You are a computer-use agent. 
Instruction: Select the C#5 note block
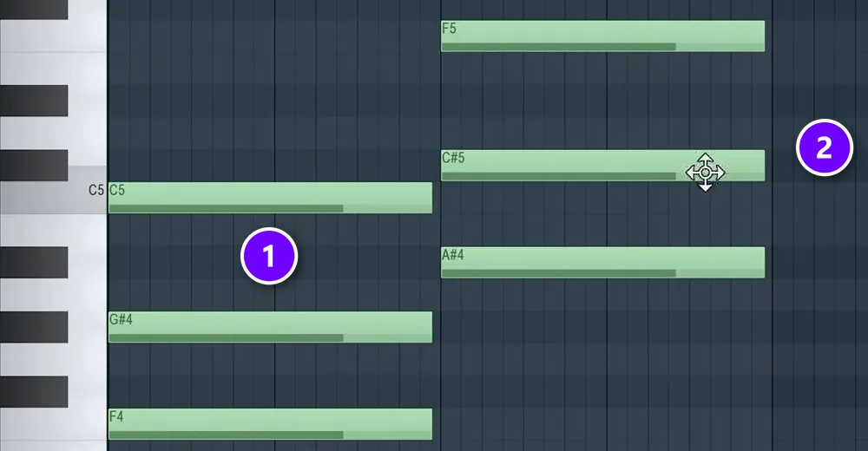pyautogui.click(x=603, y=166)
